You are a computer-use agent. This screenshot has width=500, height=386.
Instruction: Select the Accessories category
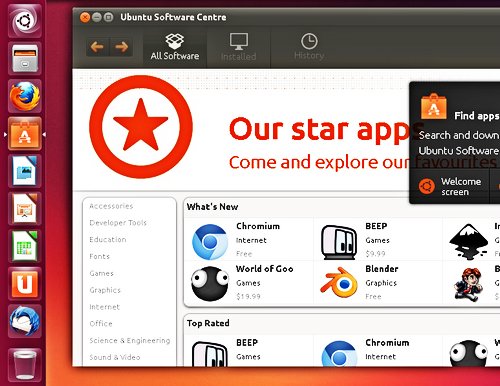click(111, 206)
